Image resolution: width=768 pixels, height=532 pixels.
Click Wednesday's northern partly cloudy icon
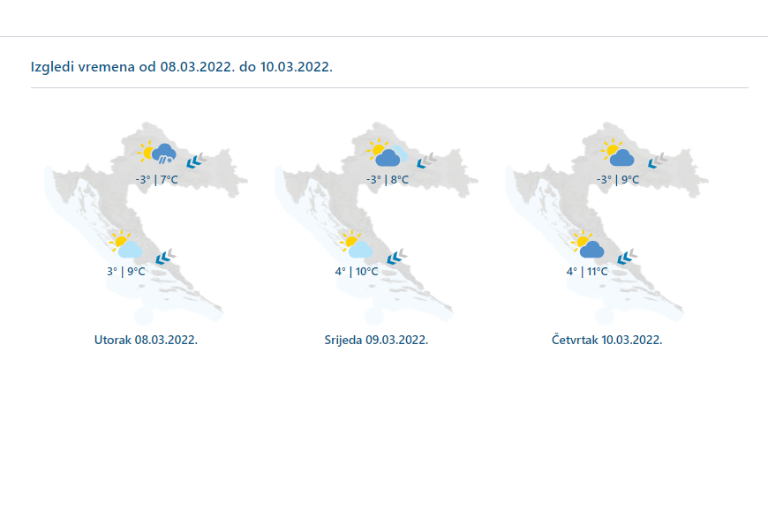[385, 154]
